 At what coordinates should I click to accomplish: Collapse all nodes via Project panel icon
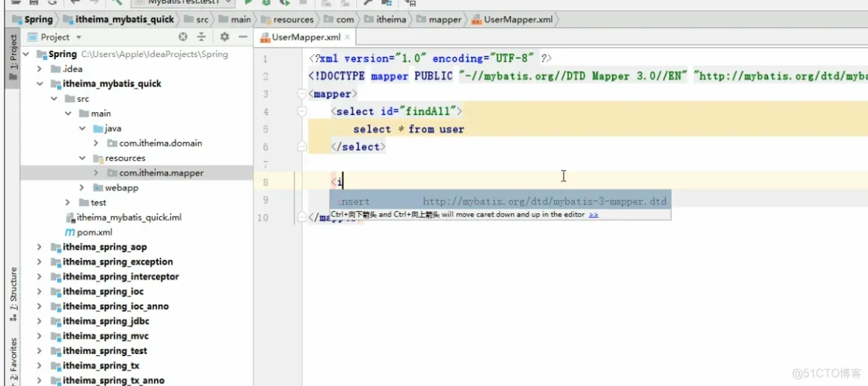click(x=202, y=37)
